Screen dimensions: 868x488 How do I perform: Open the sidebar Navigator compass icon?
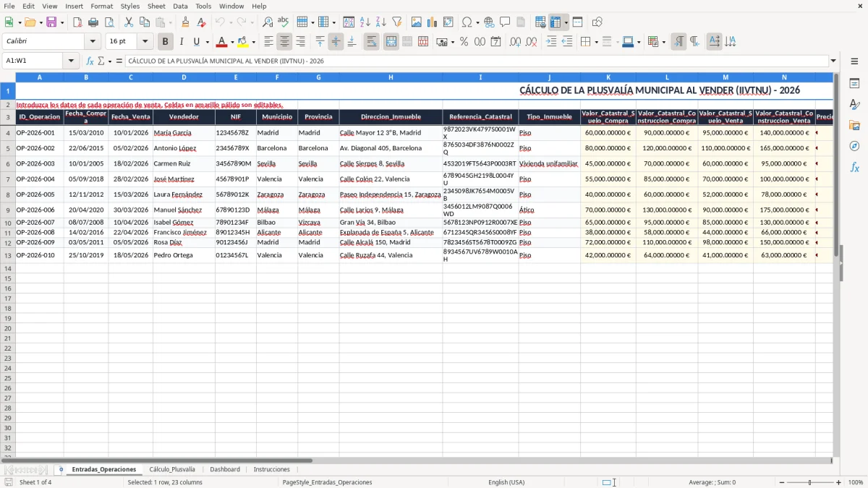854,146
